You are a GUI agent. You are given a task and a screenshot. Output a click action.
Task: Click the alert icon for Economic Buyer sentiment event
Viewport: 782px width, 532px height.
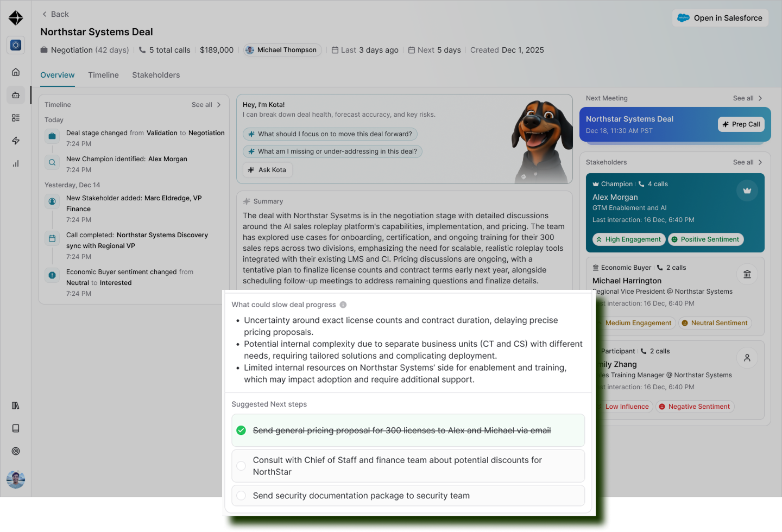[52, 275]
